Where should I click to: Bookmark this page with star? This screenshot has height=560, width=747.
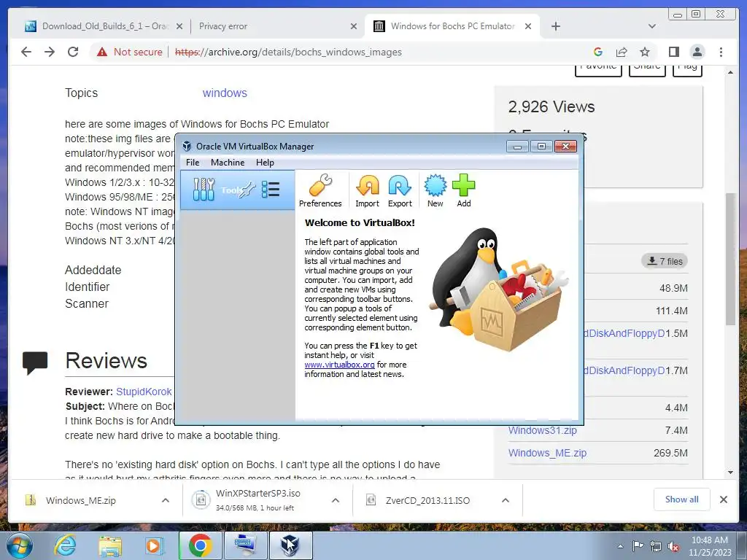click(645, 52)
